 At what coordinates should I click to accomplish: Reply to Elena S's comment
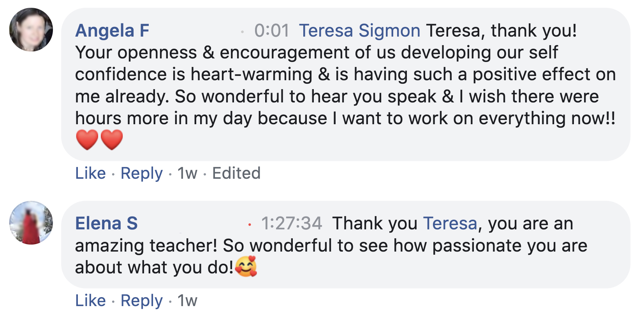coord(141,300)
